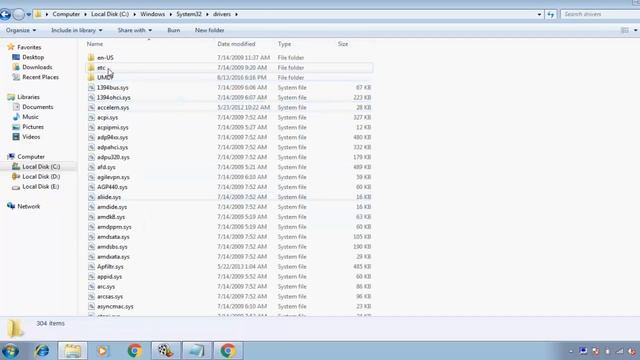Click the address bar folder icon

point(38,14)
